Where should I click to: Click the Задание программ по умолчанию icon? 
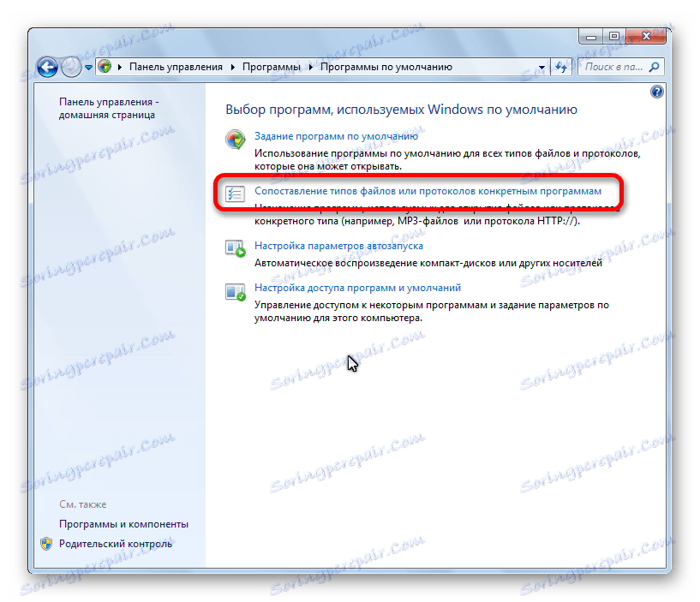coord(236,140)
